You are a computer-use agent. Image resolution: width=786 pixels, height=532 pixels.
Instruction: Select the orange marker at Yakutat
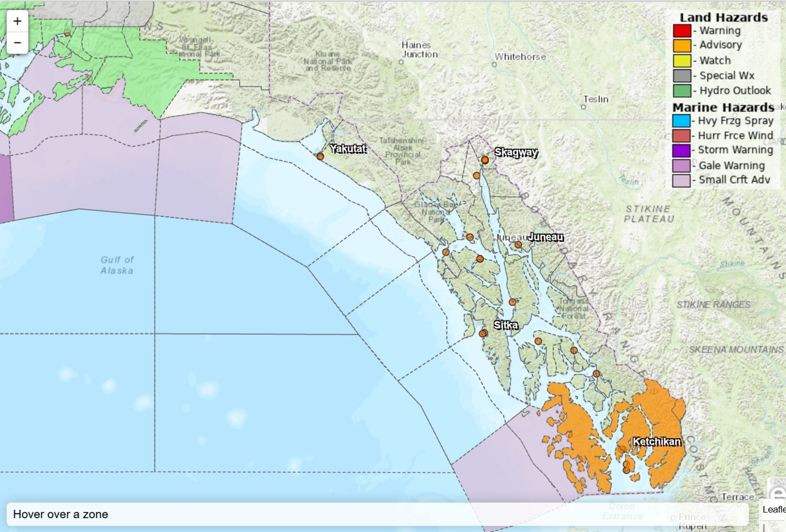[x=320, y=156]
